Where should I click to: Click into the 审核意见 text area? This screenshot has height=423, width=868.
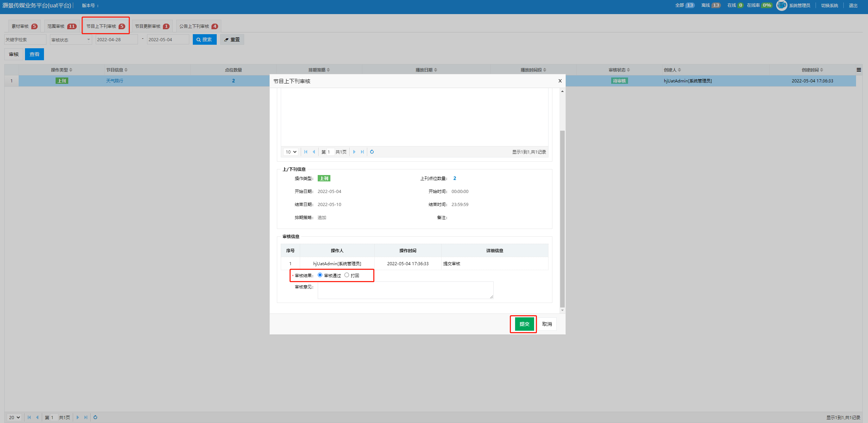click(x=405, y=290)
